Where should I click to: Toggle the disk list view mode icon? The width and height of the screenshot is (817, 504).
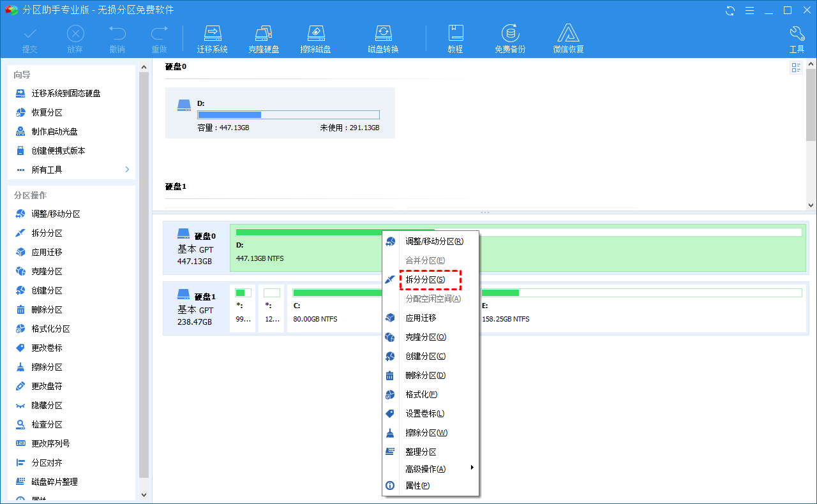[x=796, y=68]
